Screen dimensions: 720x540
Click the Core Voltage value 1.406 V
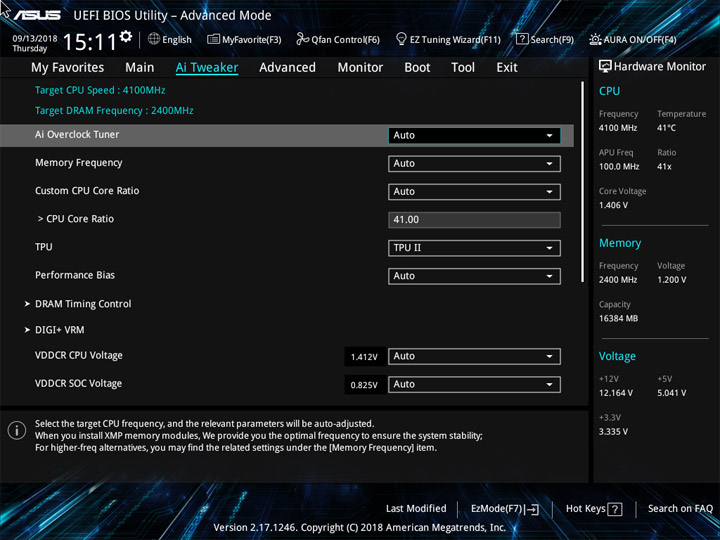click(613, 205)
